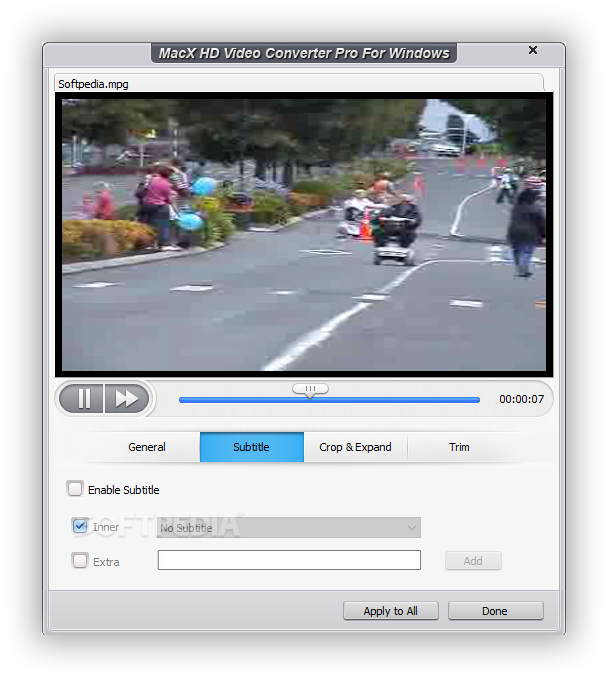Click the playback slider handle
This screenshot has width=608, height=677.
coord(310,390)
